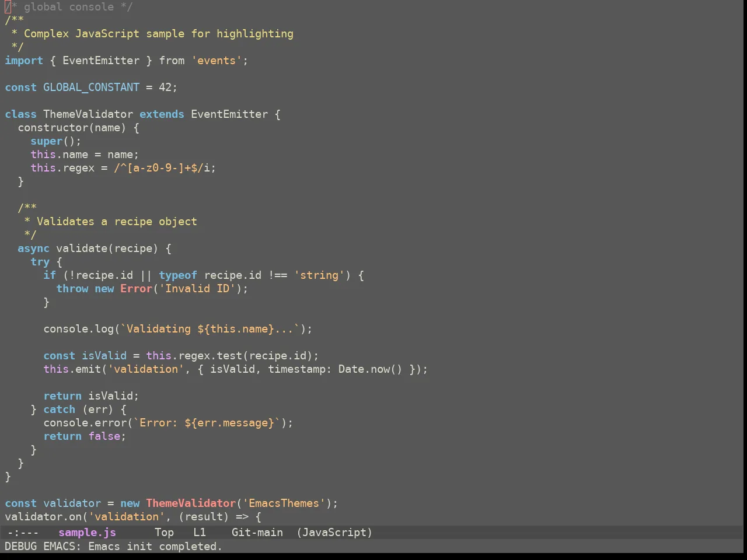Image resolution: width=747 pixels, height=560 pixels.
Task: Click 'isValid' in the const declaration
Action: coord(104,356)
